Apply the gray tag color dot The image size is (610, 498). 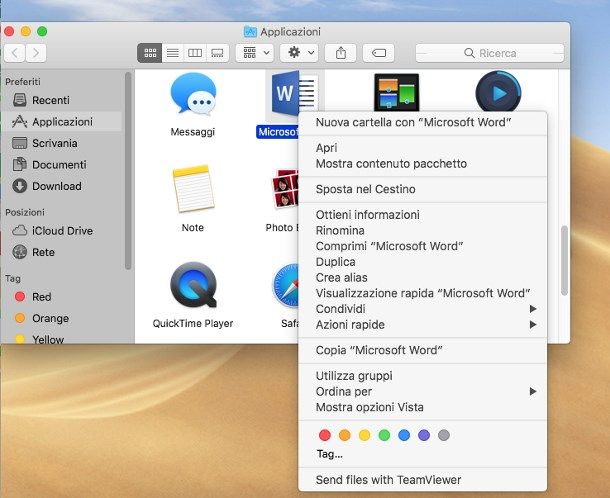coord(444,435)
